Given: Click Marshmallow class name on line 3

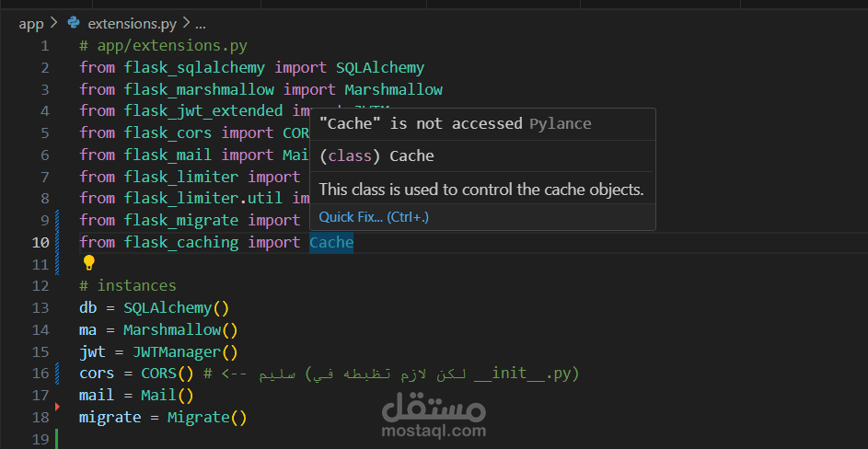Looking at the screenshot, I should click(393, 89).
